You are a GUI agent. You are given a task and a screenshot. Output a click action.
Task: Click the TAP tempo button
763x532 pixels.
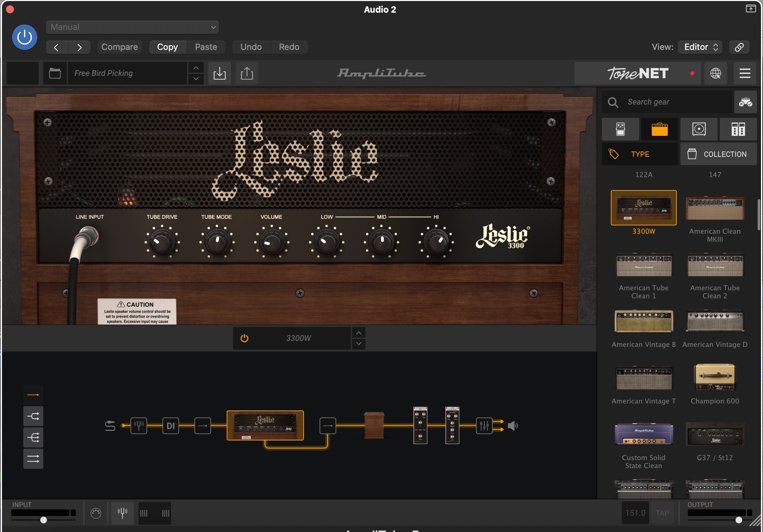pyautogui.click(x=662, y=513)
